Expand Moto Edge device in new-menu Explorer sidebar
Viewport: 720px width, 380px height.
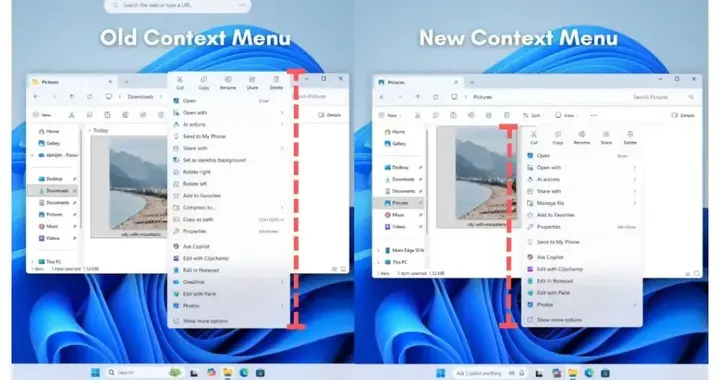click(378, 250)
